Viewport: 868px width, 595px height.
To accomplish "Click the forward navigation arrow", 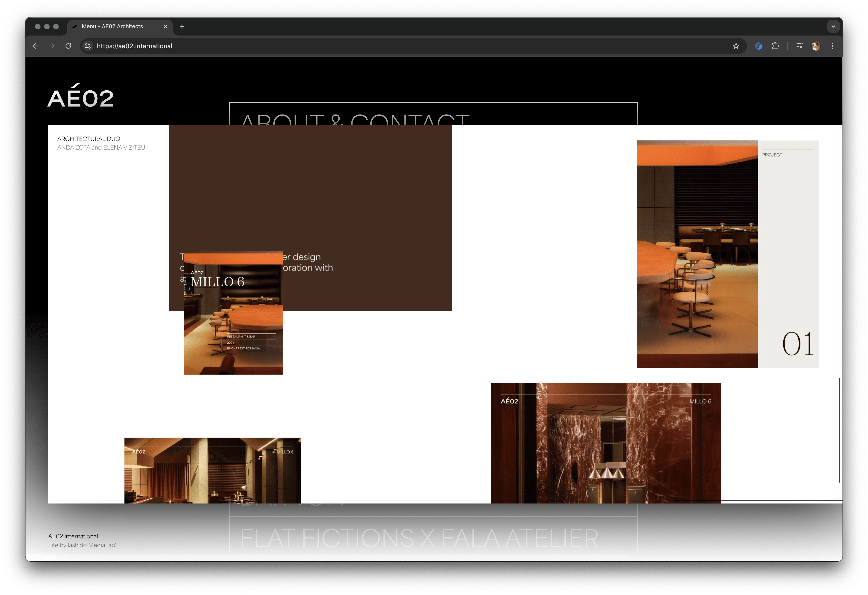I will click(x=52, y=46).
